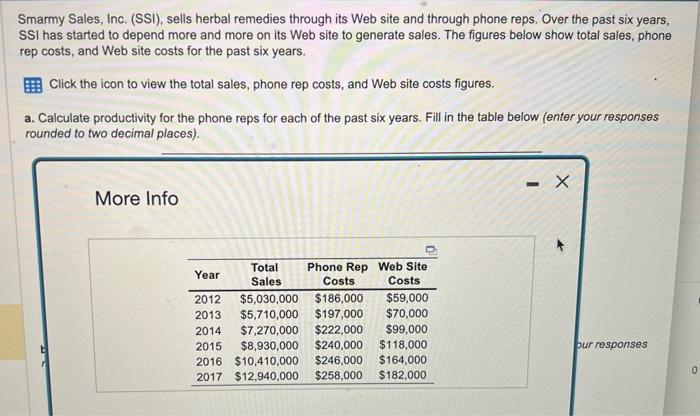Click the 'Click the icon to view' instruction link
700x416 pixels.
[271, 83]
